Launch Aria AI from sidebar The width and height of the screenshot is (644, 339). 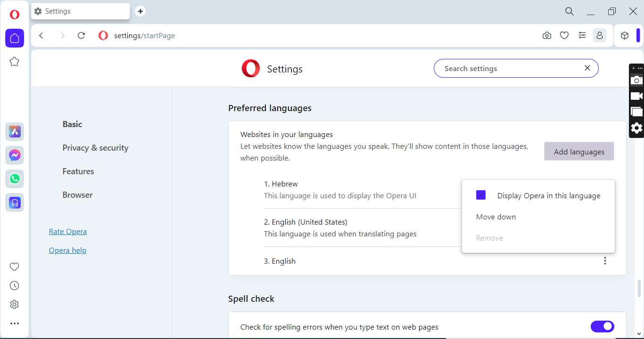point(15,132)
